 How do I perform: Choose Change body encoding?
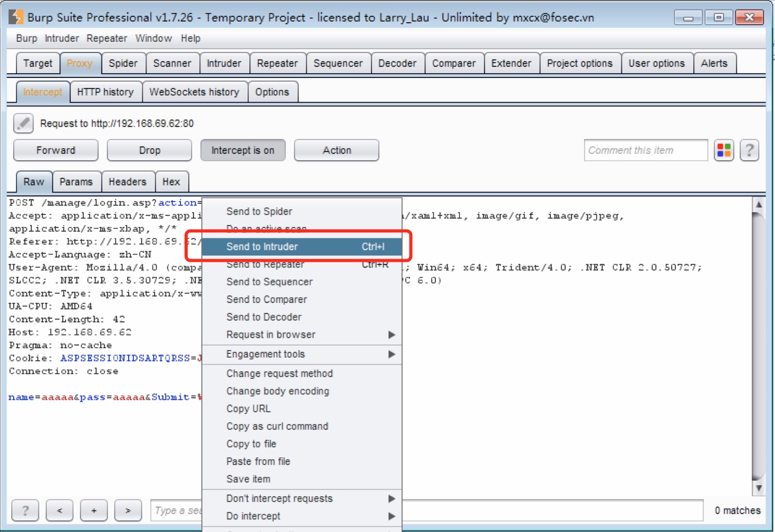click(302, 391)
